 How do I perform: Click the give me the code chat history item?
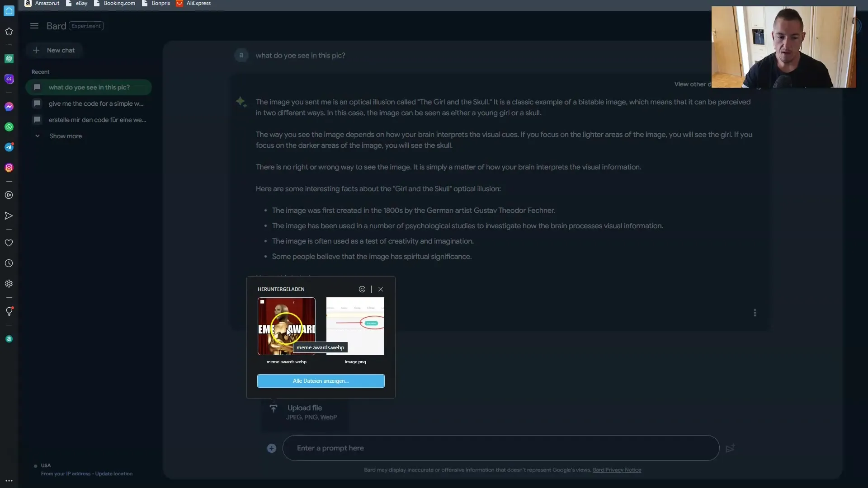click(x=95, y=103)
